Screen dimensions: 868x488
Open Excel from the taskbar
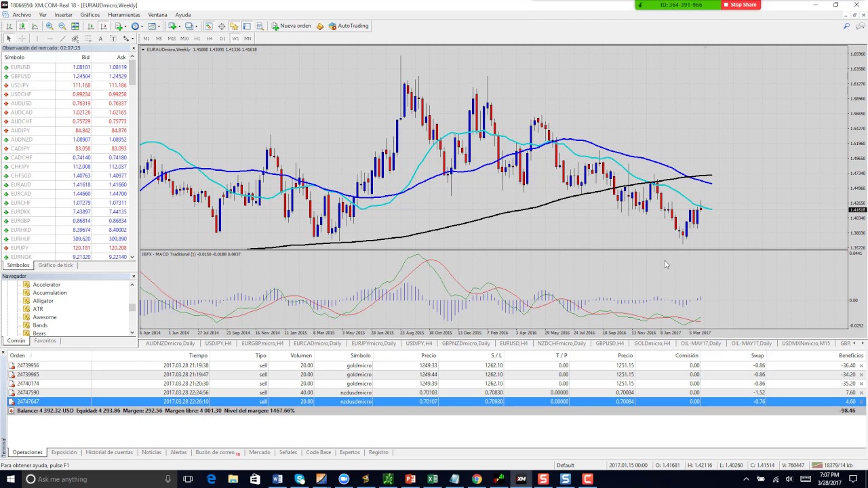(x=432, y=479)
